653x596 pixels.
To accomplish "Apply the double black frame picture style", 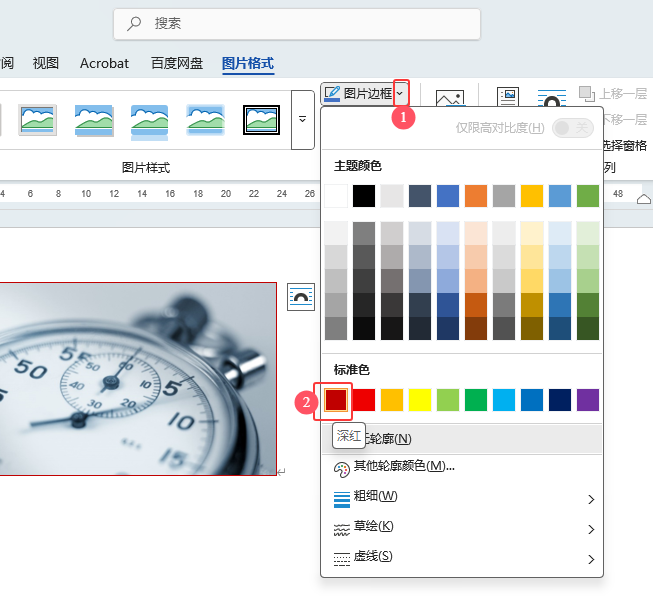I will click(x=262, y=120).
